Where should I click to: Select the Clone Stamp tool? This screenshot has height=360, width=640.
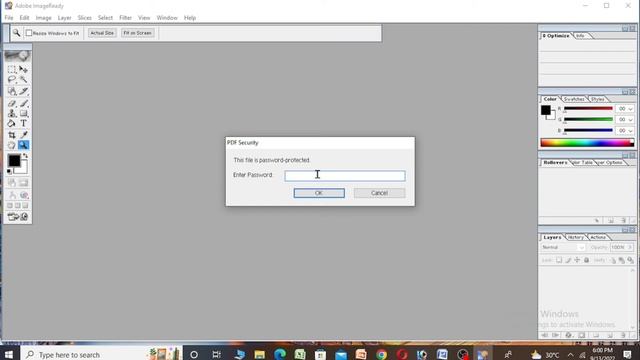pyautogui.click(x=12, y=113)
